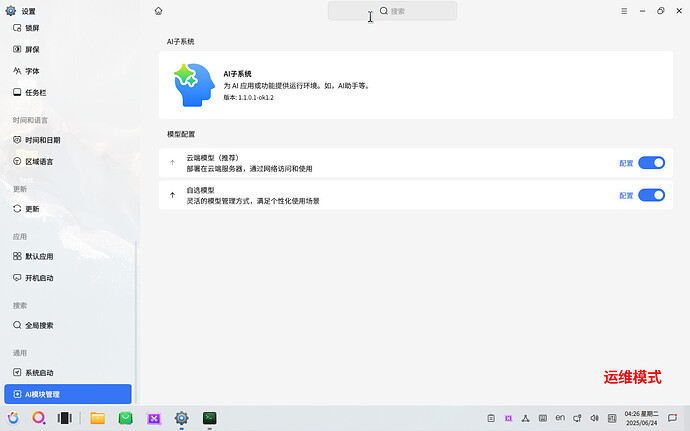The height and width of the screenshot is (431, 690).
Task: Click the settings gear in the taskbar
Action: [182, 418]
